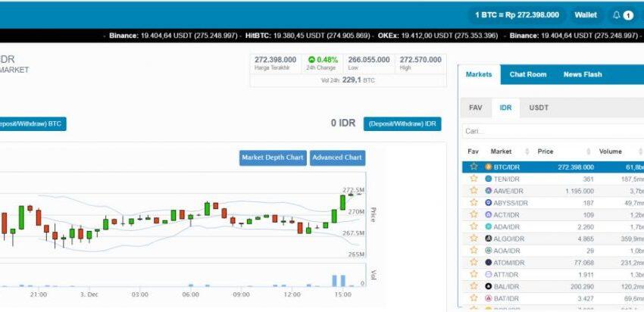Focus the Cari market search field
644x312 pixels.
pos(553,131)
